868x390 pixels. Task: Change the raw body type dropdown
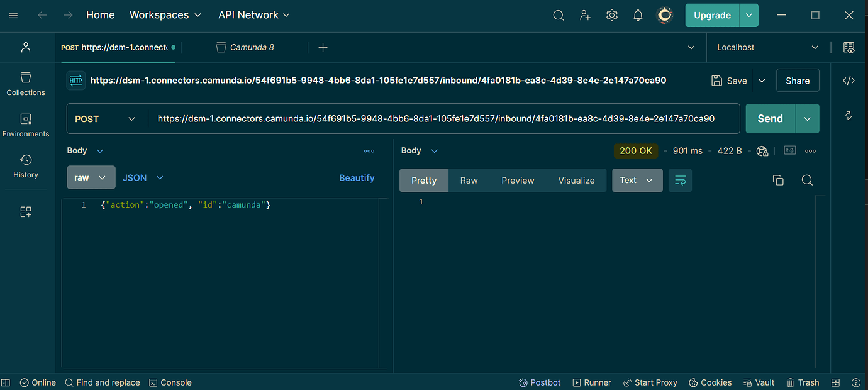pyautogui.click(x=91, y=178)
